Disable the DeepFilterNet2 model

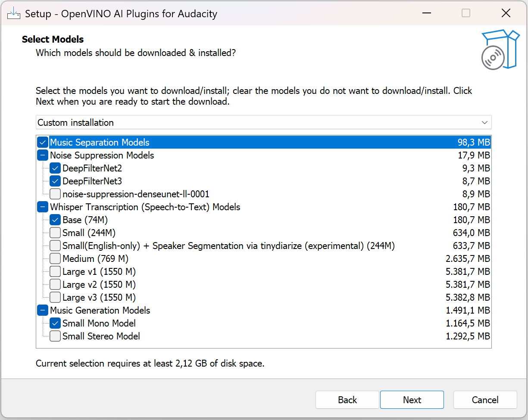55,168
